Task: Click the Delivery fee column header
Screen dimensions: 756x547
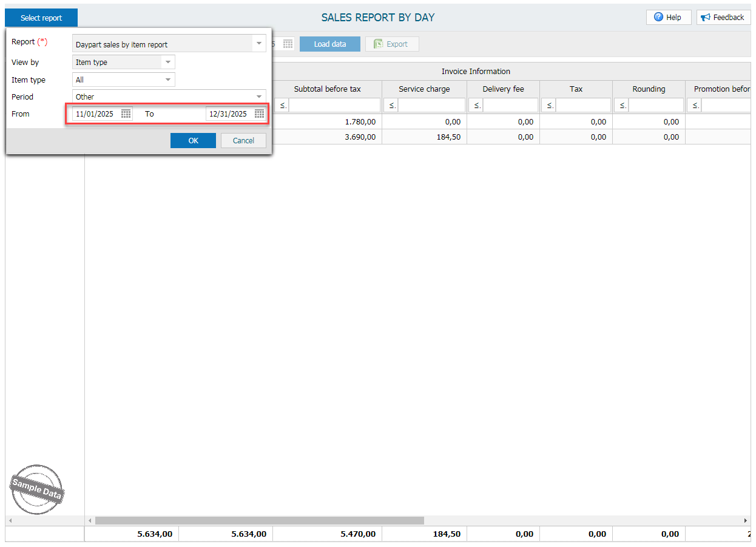Action: pyautogui.click(x=503, y=89)
